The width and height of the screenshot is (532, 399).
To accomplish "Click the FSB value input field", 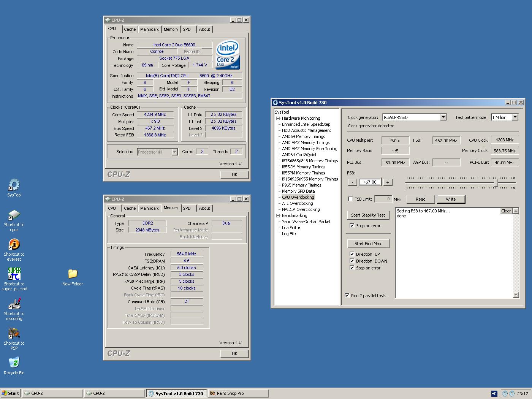I will point(370,182).
